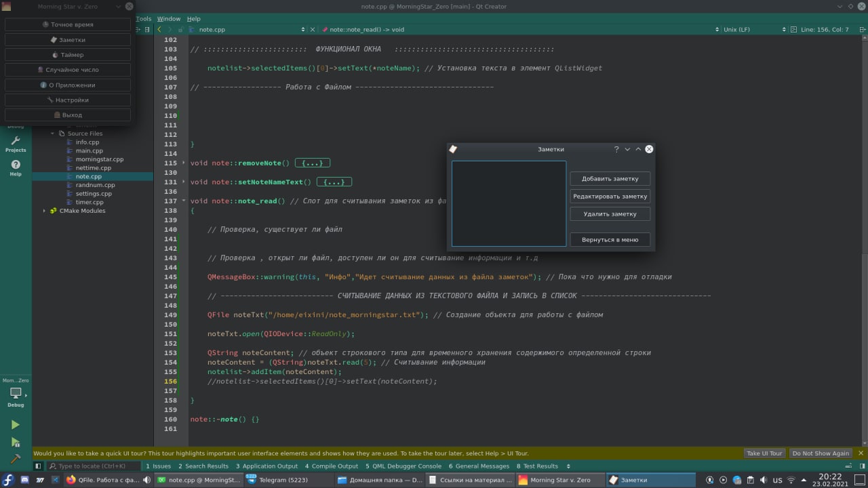Click the Go Back arrow in editor toolbar
This screenshot has width=868, height=488.
click(159, 30)
